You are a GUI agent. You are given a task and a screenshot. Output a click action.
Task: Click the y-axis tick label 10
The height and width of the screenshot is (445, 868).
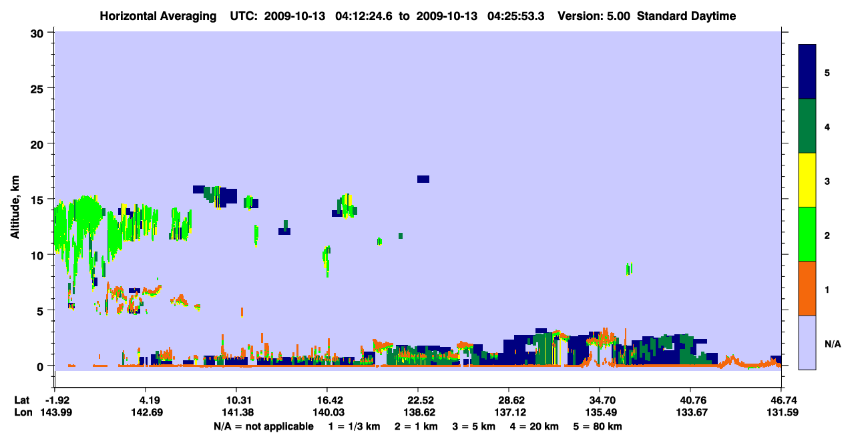coord(39,255)
